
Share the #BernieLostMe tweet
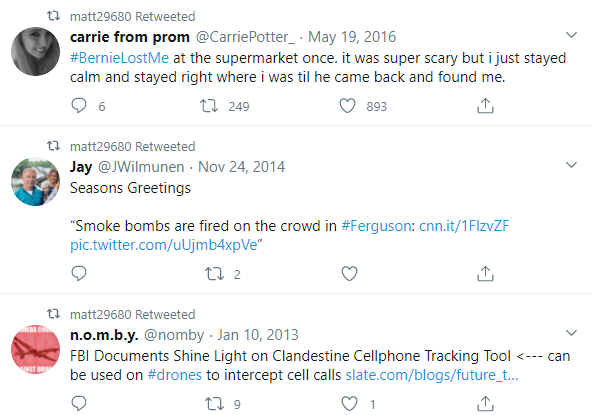tap(485, 106)
